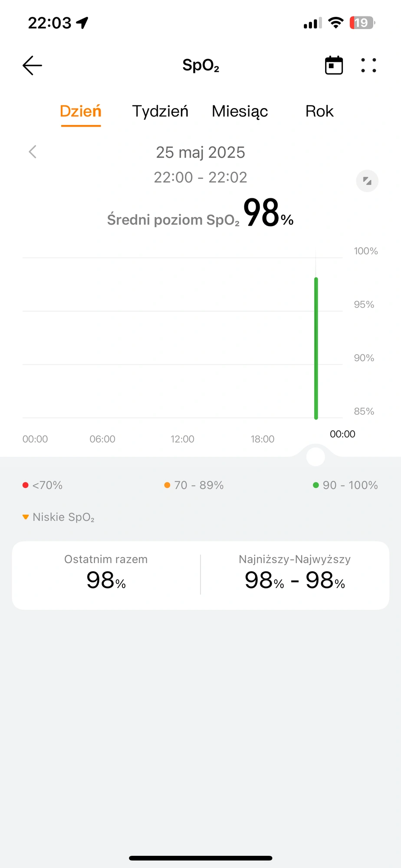Tap the Wi-Fi status icon

click(x=336, y=23)
